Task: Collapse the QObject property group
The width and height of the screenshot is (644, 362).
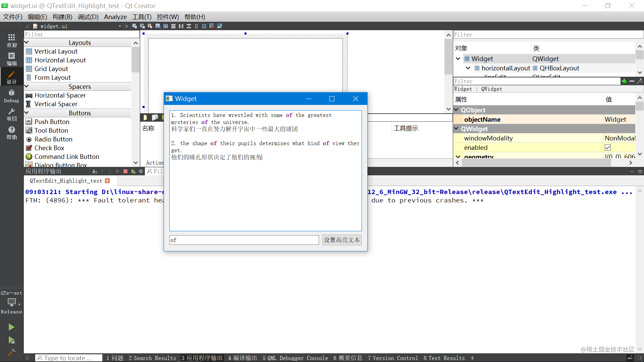Action: click(x=456, y=110)
